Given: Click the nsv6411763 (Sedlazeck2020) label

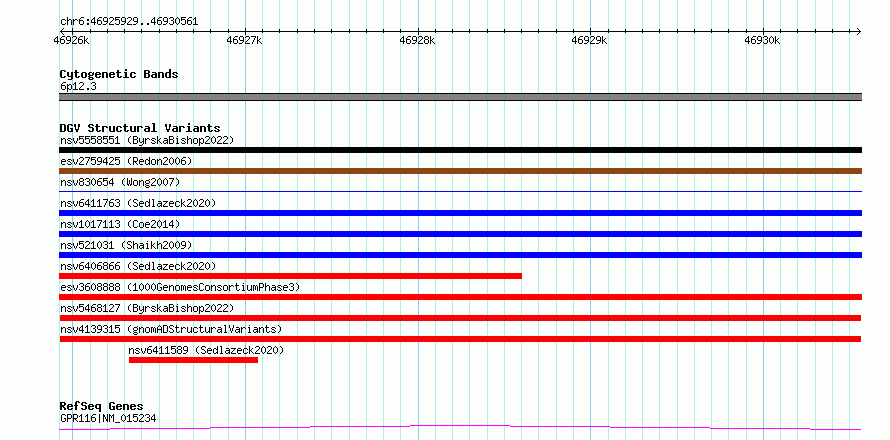Looking at the screenshot, I should (138, 203).
